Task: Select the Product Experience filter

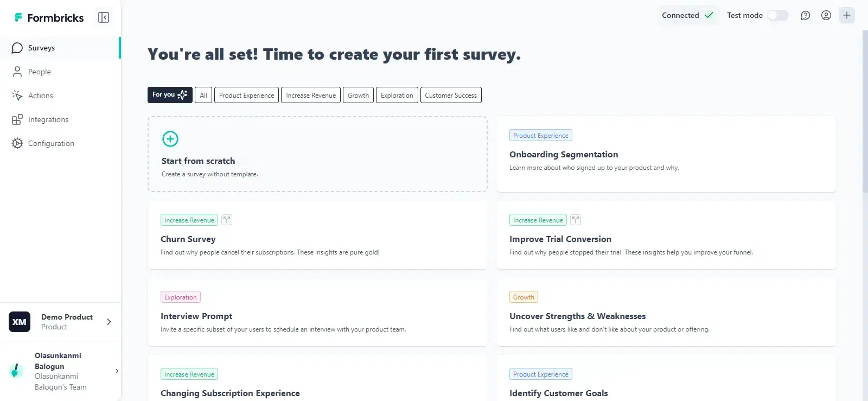Action: click(246, 95)
